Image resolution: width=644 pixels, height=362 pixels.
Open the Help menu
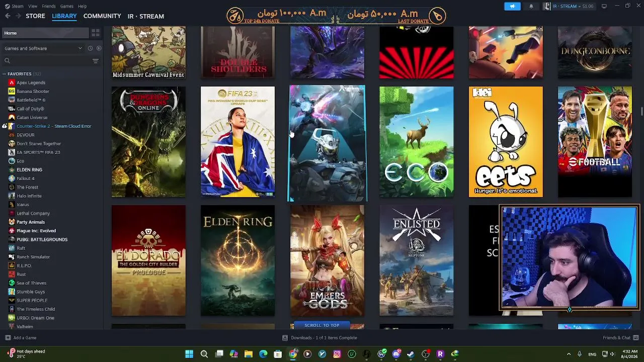tap(83, 6)
